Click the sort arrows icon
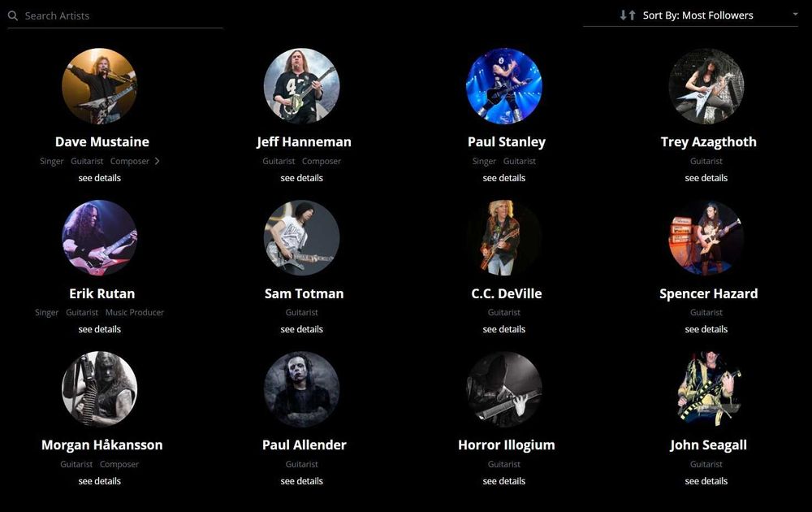This screenshot has width=812, height=512. 628,15
